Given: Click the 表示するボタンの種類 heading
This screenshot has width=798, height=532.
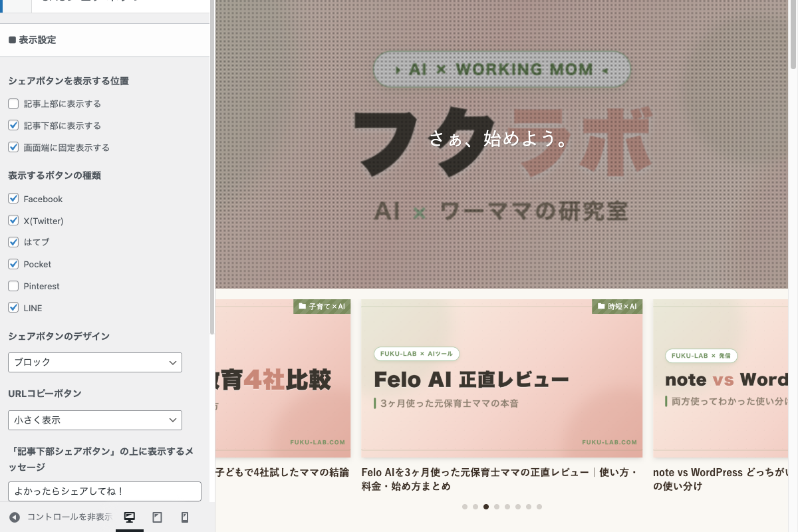Looking at the screenshot, I should (55, 176).
